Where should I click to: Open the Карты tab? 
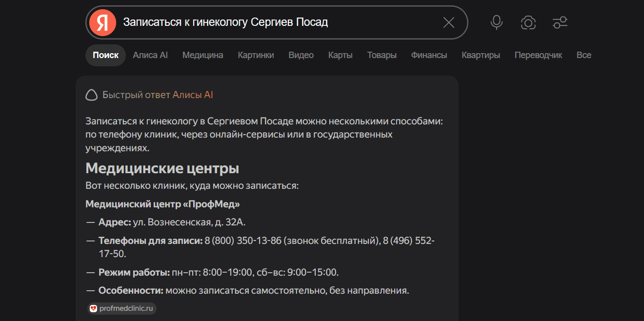[341, 55]
